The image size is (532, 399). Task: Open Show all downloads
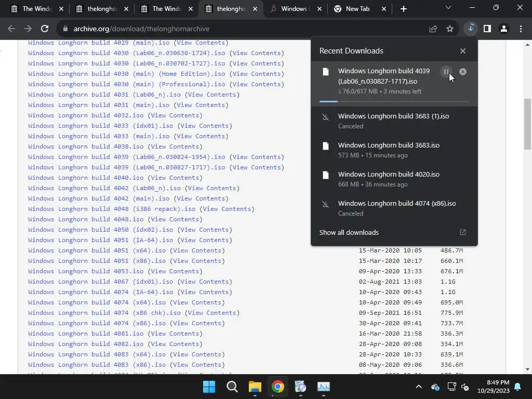tap(349, 232)
